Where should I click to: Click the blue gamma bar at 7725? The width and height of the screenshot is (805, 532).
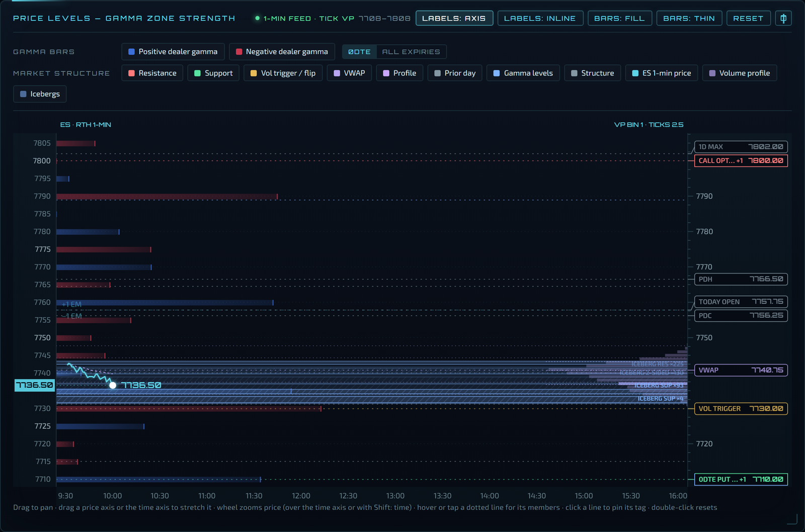click(101, 426)
